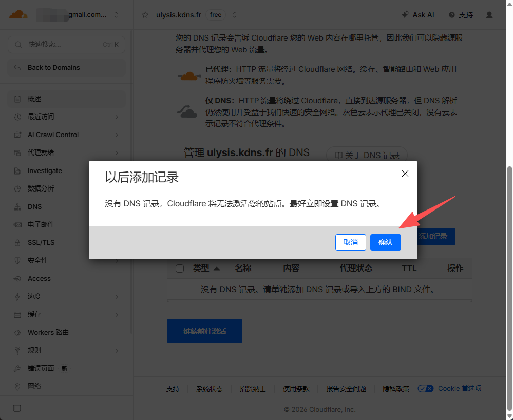Open the 招贤纳士 footer link
The height and width of the screenshot is (420, 513).
click(253, 389)
